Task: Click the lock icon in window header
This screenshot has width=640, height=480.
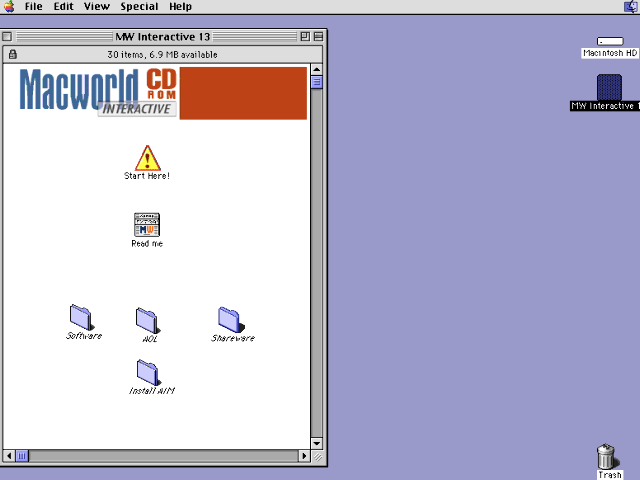Action: pyautogui.click(x=13, y=54)
